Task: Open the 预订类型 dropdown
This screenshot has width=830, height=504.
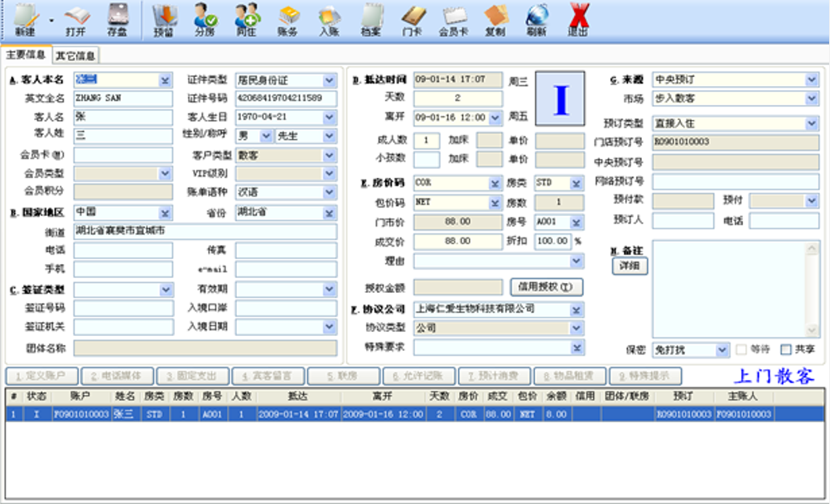Action: [x=811, y=123]
